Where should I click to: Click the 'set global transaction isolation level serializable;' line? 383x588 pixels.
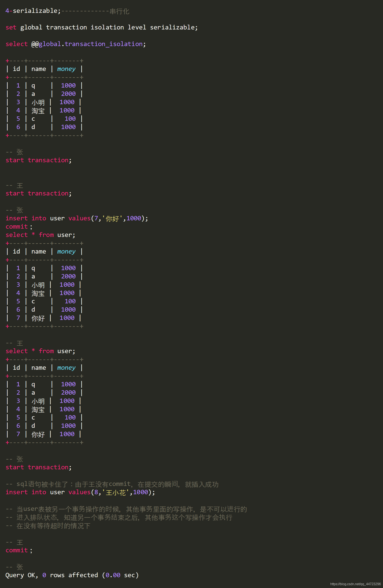[x=101, y=27]
